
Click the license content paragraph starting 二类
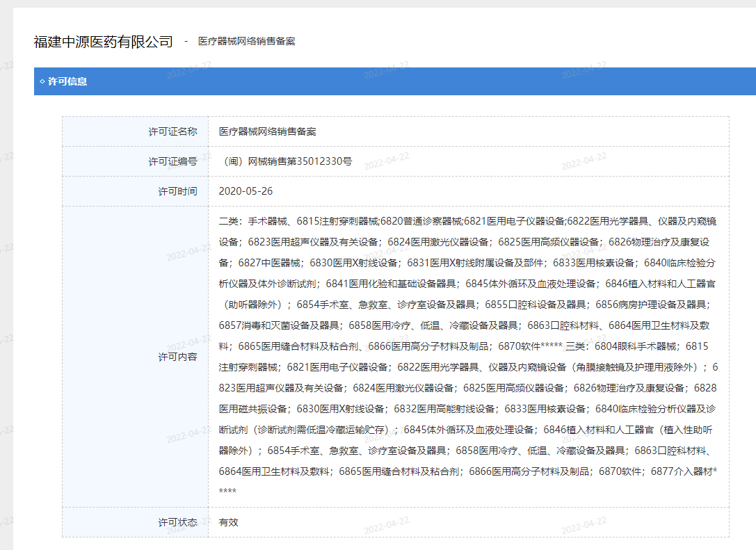pyautogui.click(x=468, y=356)
